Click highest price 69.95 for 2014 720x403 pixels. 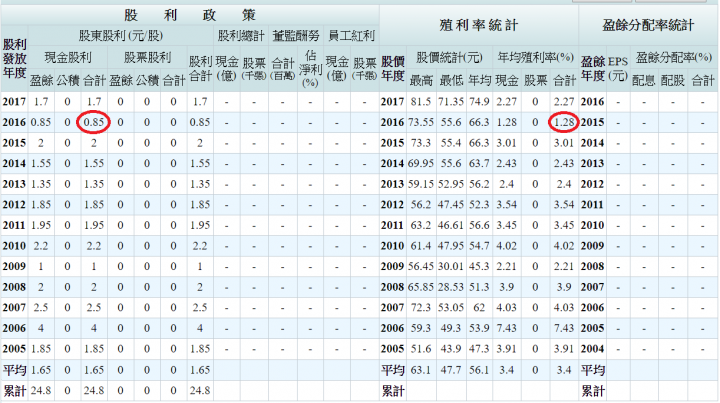(421, 163)
